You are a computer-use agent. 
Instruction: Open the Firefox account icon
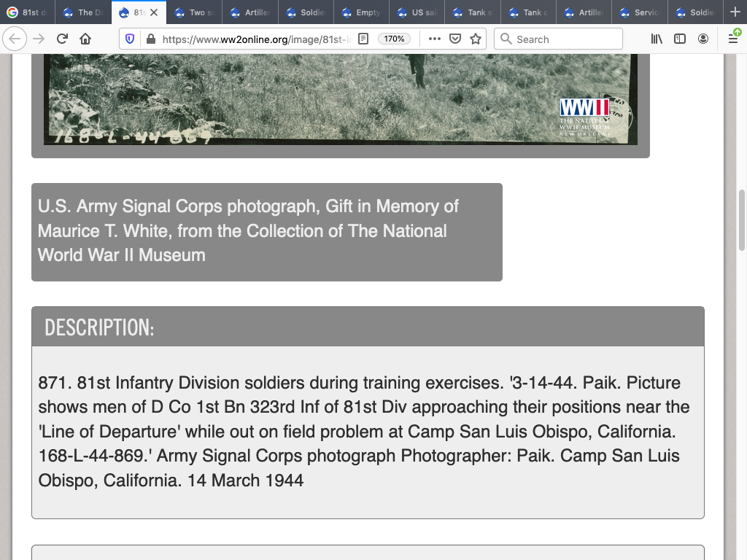[x=703, y=39]
